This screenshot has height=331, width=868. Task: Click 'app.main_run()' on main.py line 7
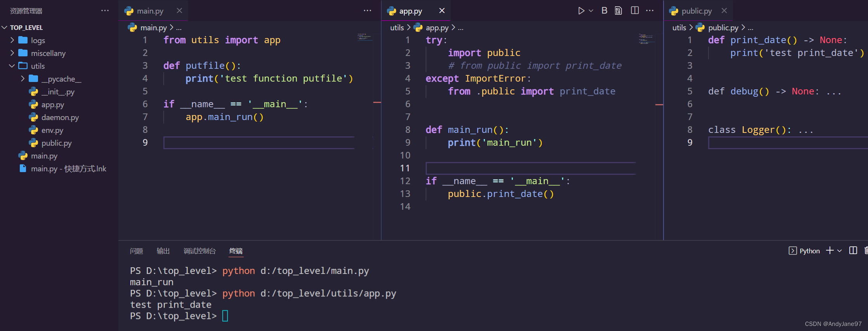[225, 117]
